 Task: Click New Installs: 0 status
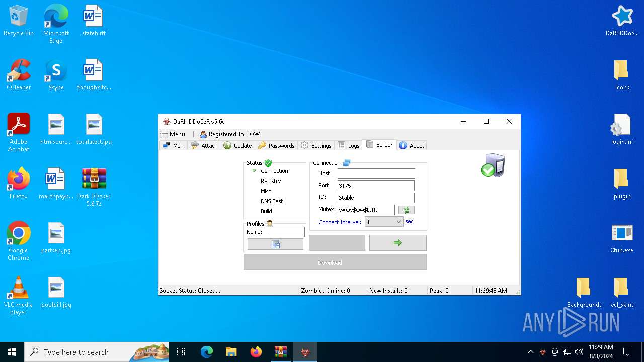pos(388,290)
